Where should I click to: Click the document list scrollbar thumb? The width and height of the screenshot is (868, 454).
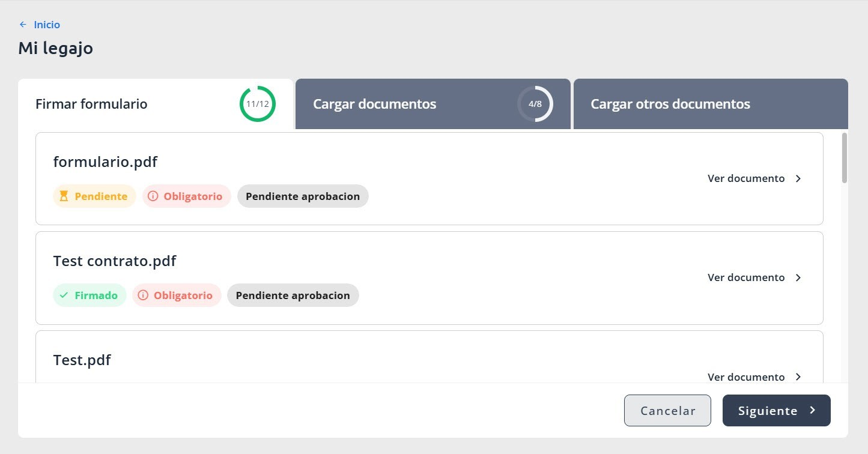(x=845, y=157)
